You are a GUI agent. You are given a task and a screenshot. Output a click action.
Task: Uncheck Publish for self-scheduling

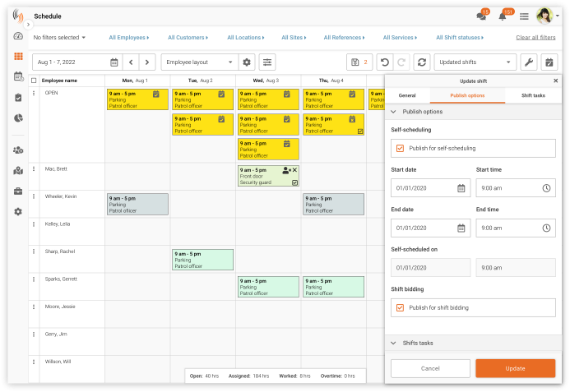click(x=400, y=148)
